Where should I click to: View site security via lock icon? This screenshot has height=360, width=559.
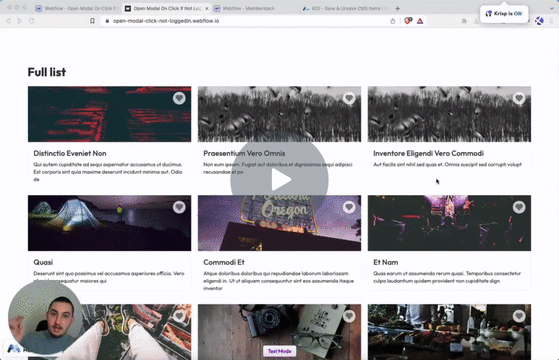[x=107, y=21]
